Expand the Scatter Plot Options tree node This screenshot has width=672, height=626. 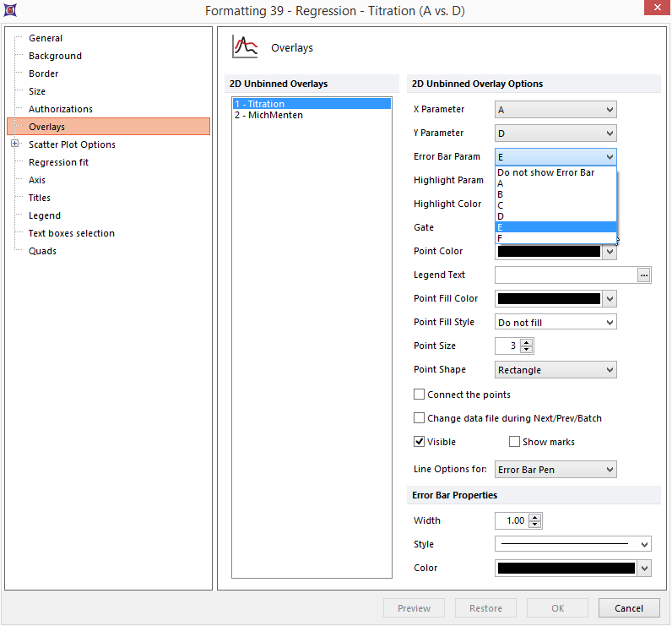(14, 144)
